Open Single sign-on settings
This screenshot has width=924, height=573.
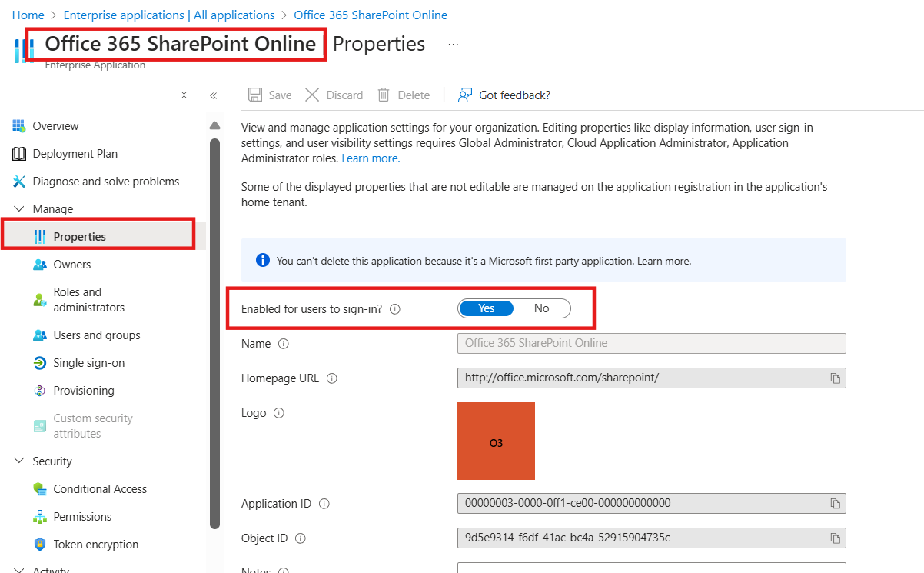(89, 363)
